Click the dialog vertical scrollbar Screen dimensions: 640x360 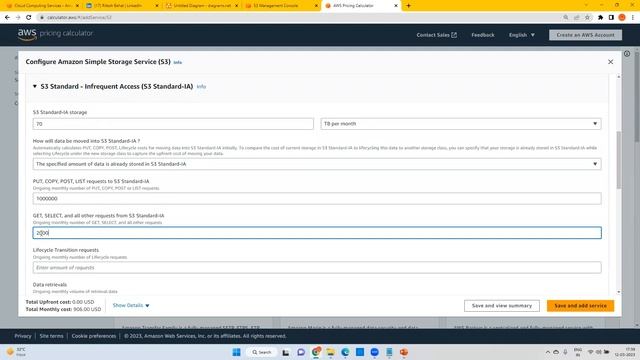coord(619,160)
